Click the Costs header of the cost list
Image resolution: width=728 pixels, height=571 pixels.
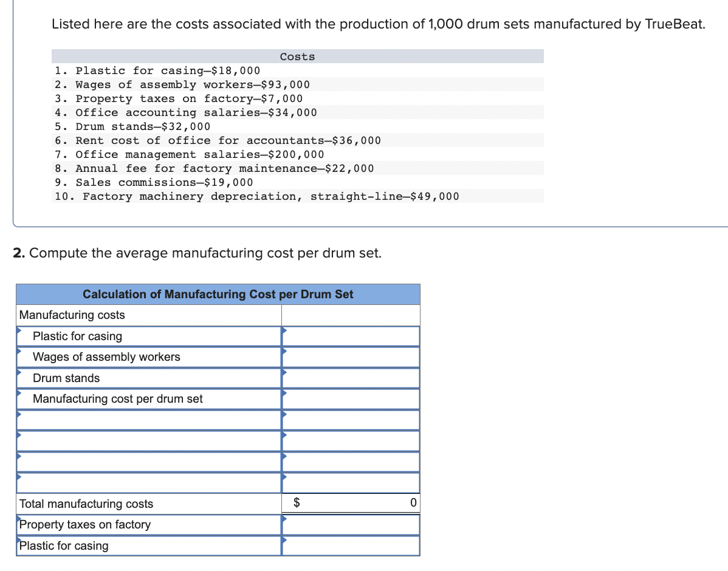click(297, 56)
